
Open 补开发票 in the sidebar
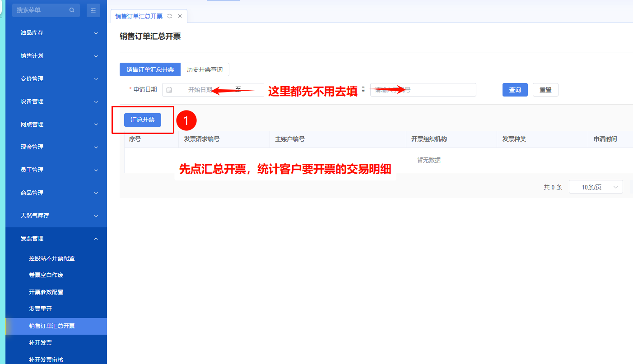41,343
